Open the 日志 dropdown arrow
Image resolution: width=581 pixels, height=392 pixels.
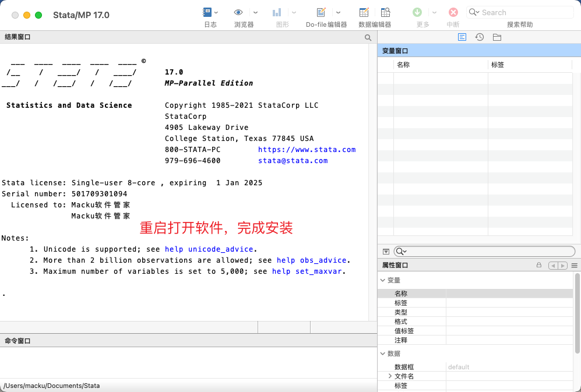point(216,13)
